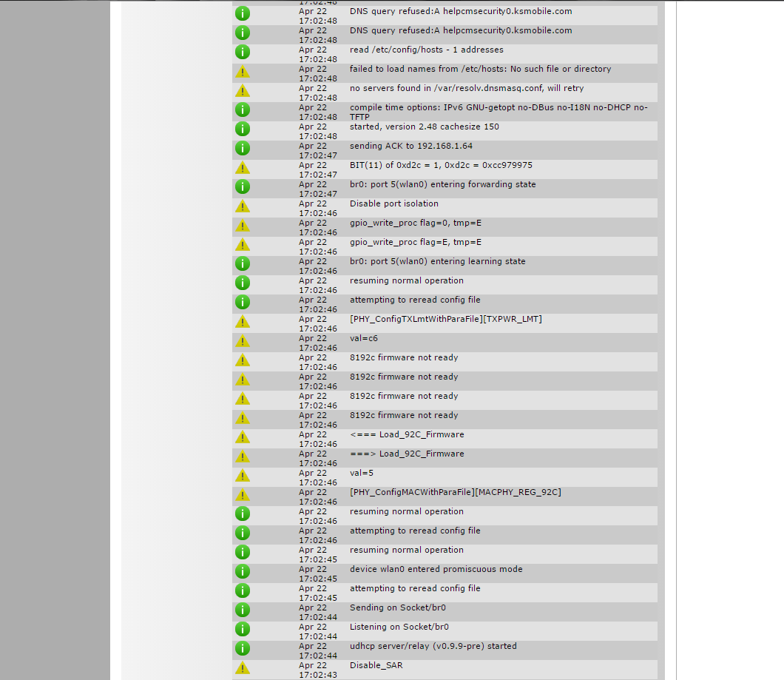The height and width of the screenshot is (680, 784).
Task: Select 'br0: port 5(wlan0) entering learning state'
Action: [x=438, y=261]
